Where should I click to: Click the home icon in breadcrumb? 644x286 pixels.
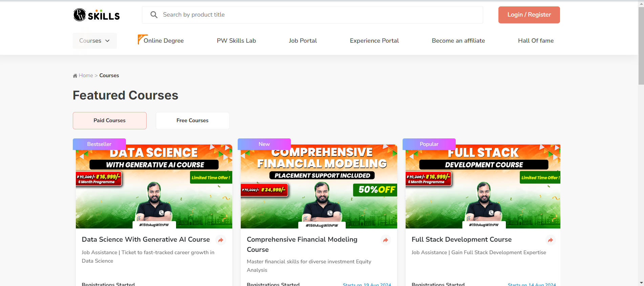point(75,76)
